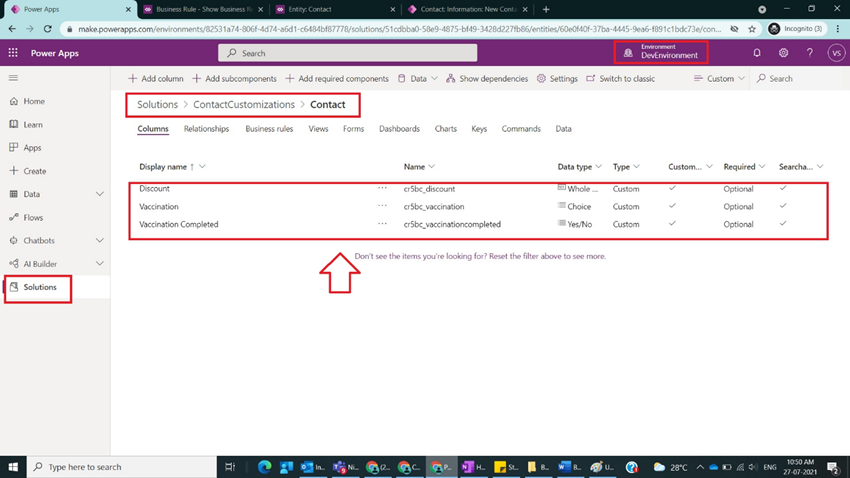Open Required column header menu
This screenshot has height=478, width=850.
click(744, 167)
